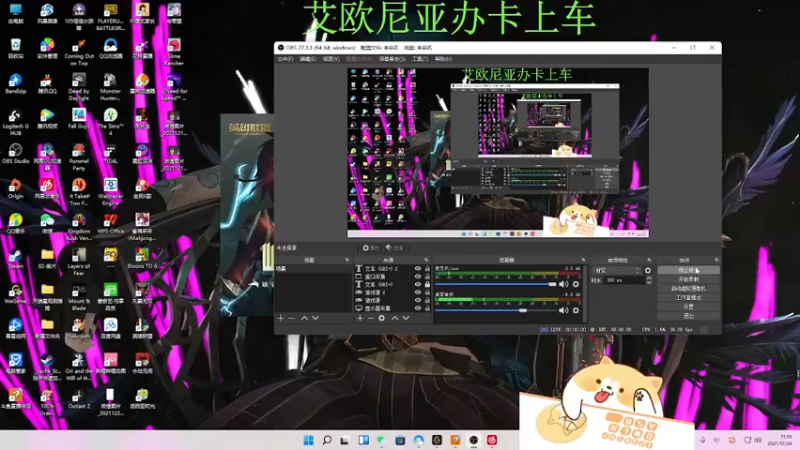Remove selected source with minus button
Viewport: 800px width, 450px height.
(370, 318)
